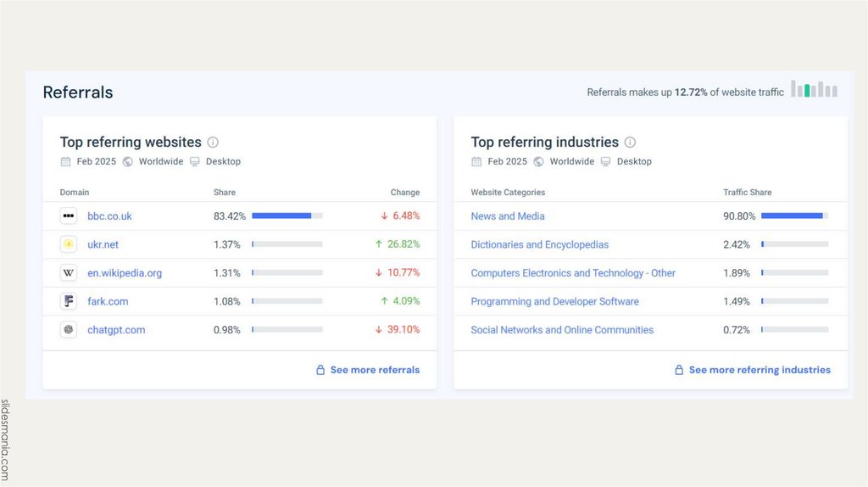Click the ukr.net favicon icon
This screenshot has width=868, height=487.
[69, 244]
